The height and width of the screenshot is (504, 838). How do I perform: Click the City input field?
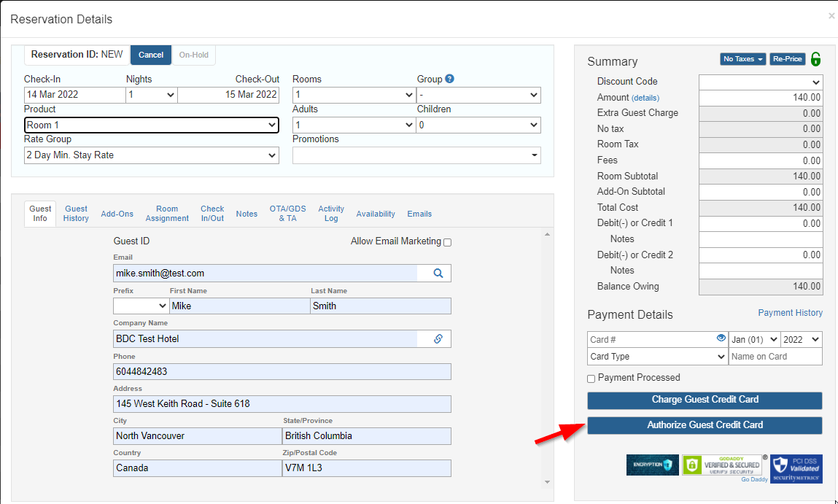coord(198,435)
